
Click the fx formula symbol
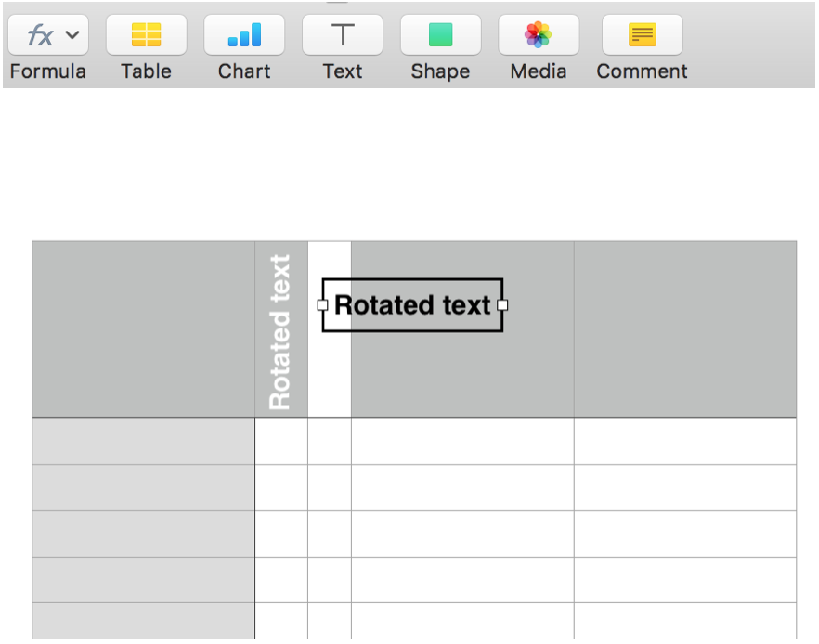click(x=40, y=35)
